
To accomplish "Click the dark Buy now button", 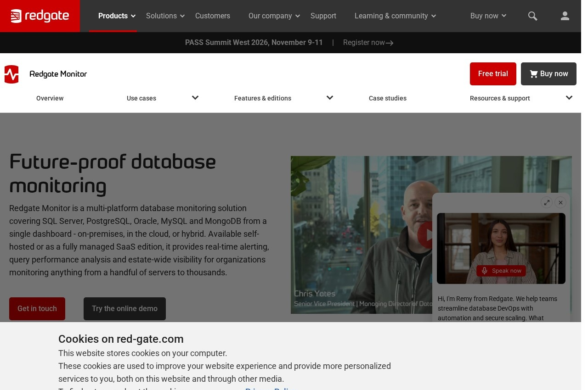I will point(548,74).
